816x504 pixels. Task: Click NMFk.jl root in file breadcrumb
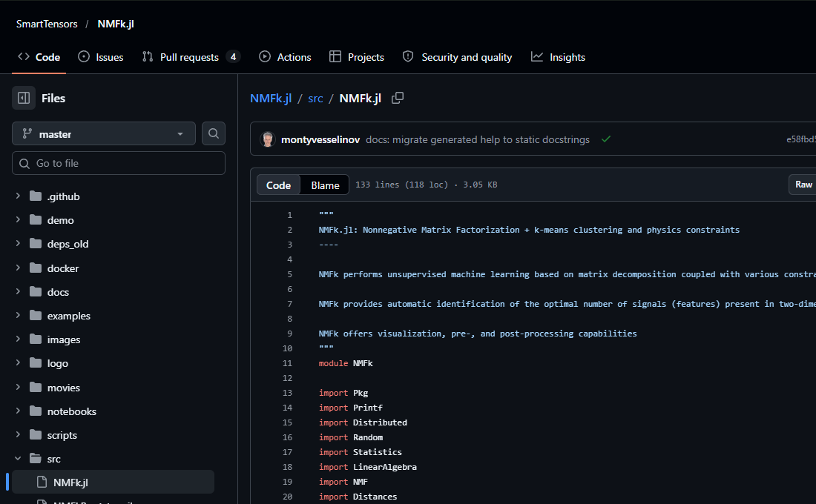[271, 99]
